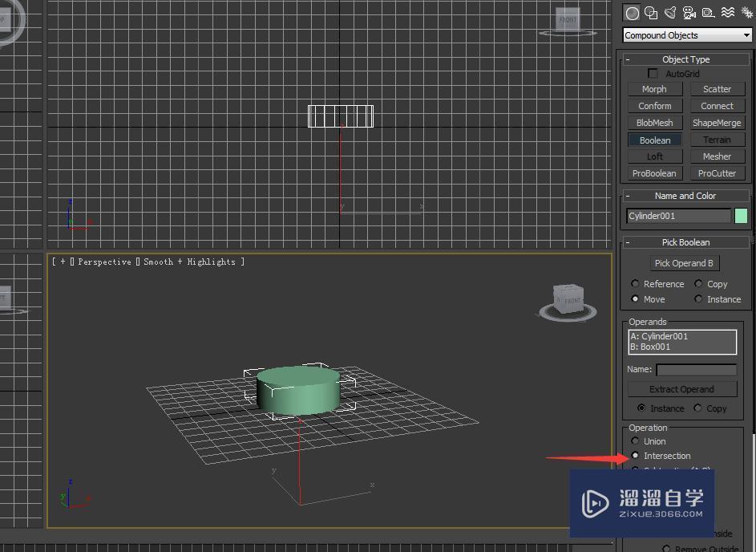Select the Union operation radio button
Screen dimensions: 756x552
tap(636, 440)
